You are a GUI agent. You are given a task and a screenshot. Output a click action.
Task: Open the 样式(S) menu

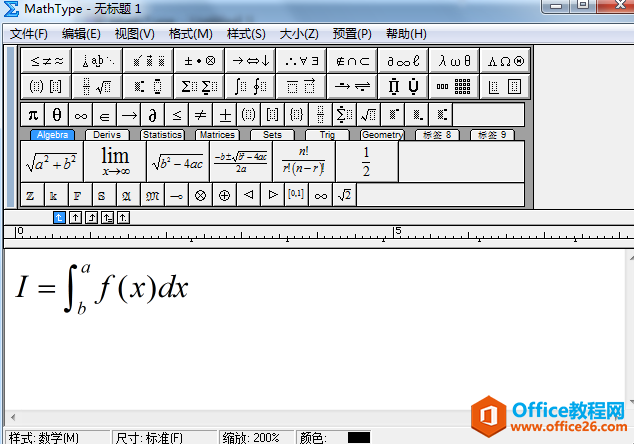point(246,34)
